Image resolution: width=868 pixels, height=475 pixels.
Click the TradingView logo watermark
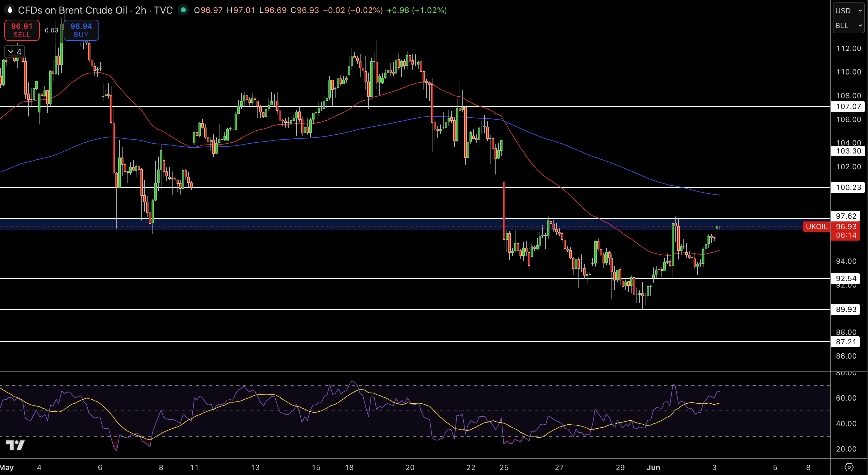point(15,445)
